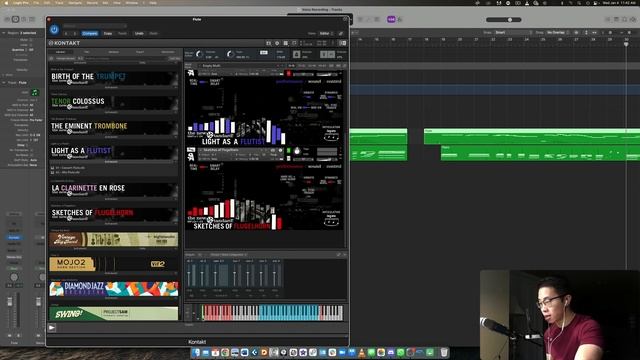Click purple count-in button in Logic control bar
Image resolution: width=640 pixels, height=360 pixels.
[x=391, y=19]
